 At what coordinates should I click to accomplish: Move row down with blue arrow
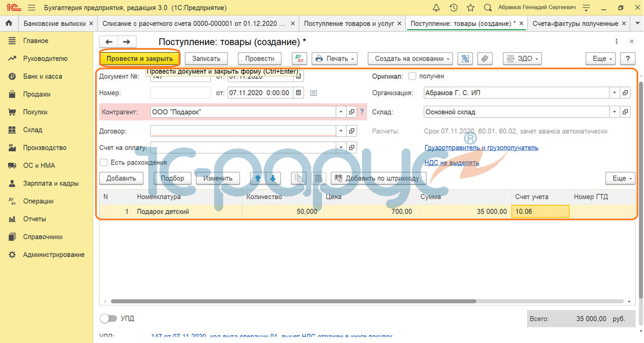coord(273,178)
